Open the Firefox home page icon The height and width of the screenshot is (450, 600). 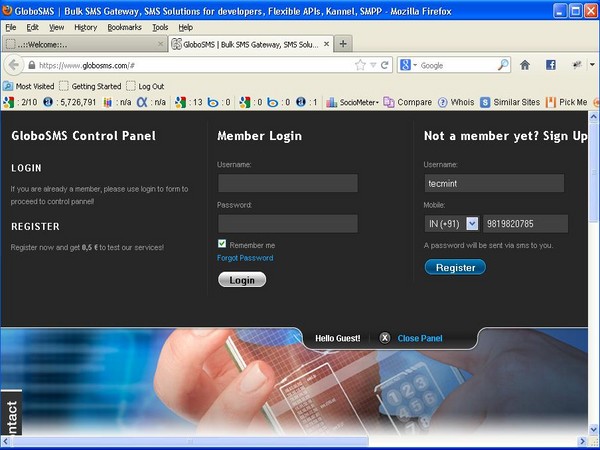pos(525,65)
